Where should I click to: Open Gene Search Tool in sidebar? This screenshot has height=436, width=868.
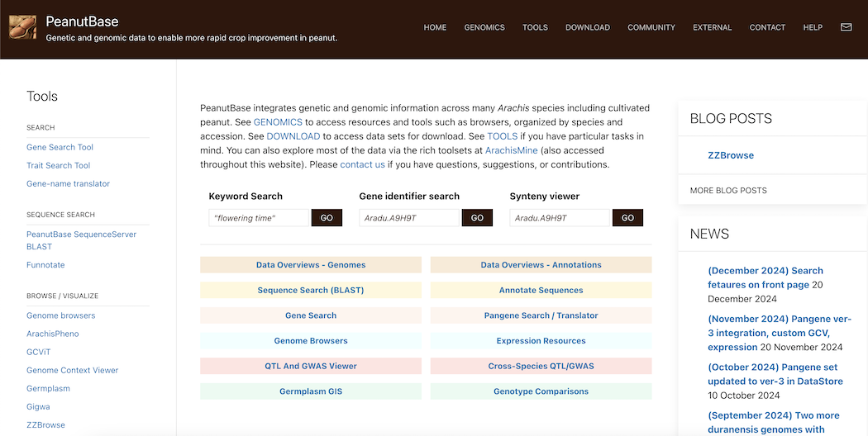click(60, 147)
